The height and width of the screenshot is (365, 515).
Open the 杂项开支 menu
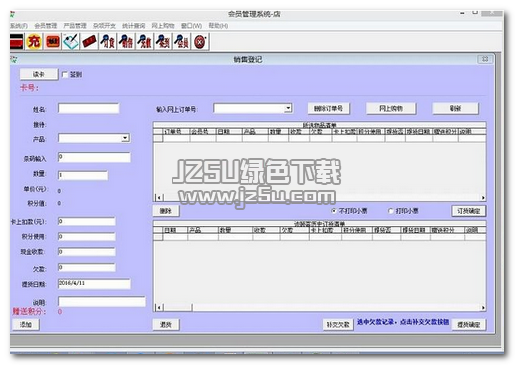tap(104, 26)
